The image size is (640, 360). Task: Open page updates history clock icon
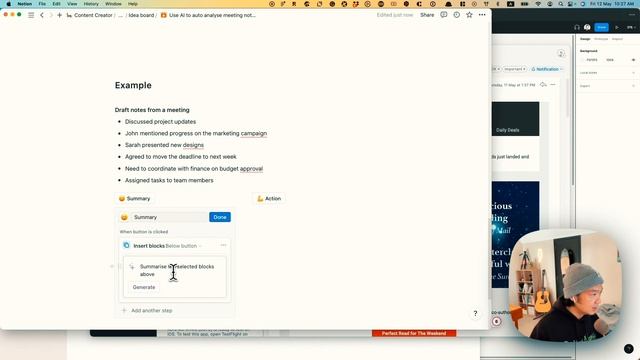click(456, 15)
